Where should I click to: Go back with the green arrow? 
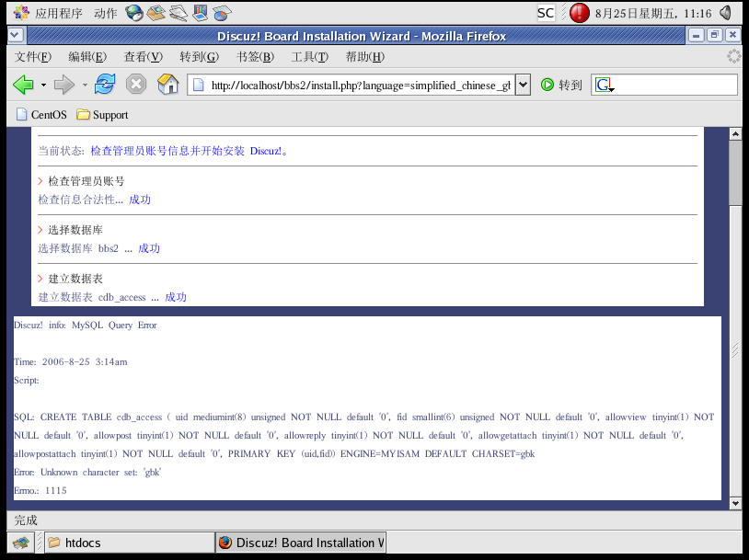coord(23,85)
